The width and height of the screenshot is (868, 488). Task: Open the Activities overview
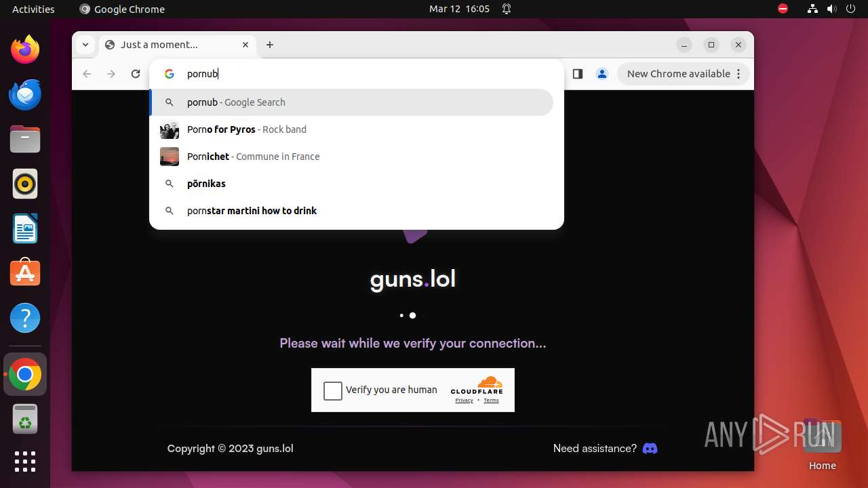[x=33, y=9]
